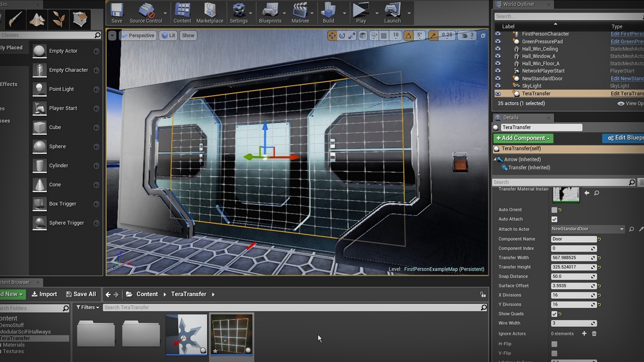Switch to Geometry Editing mode icon
The width and height of the screenshot is (644, 362).
(80, 19)
